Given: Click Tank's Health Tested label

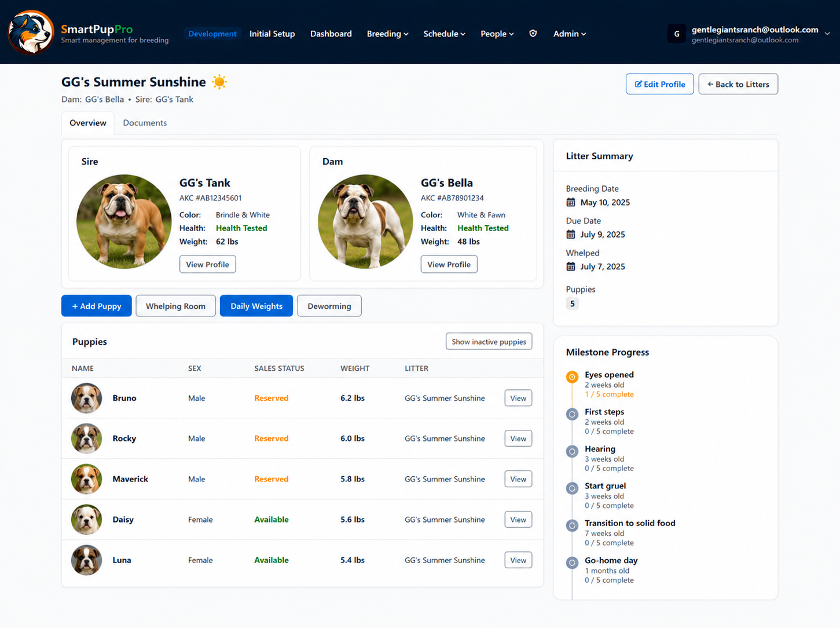Looking at the screenshot, I should pos(241,228).
